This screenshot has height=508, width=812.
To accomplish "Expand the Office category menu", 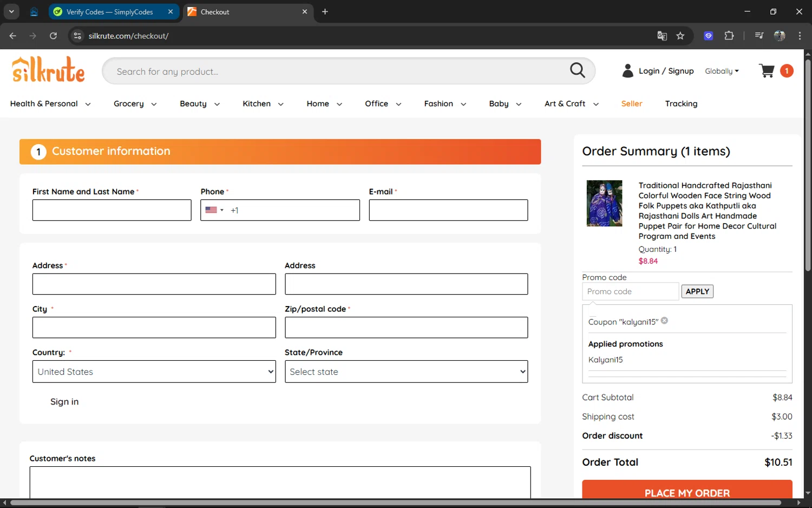I will tap(383, 103).
